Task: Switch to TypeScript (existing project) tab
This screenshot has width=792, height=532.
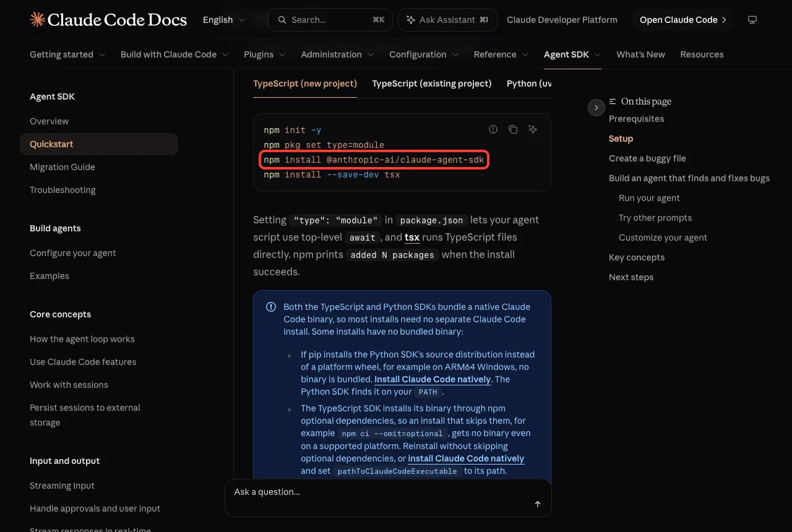Action: 432,84
